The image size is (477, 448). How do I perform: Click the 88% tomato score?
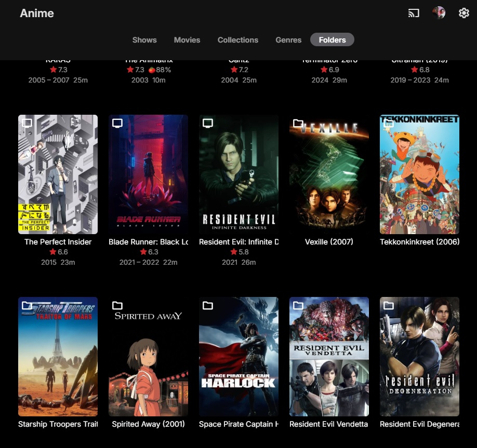pos(160,70)
